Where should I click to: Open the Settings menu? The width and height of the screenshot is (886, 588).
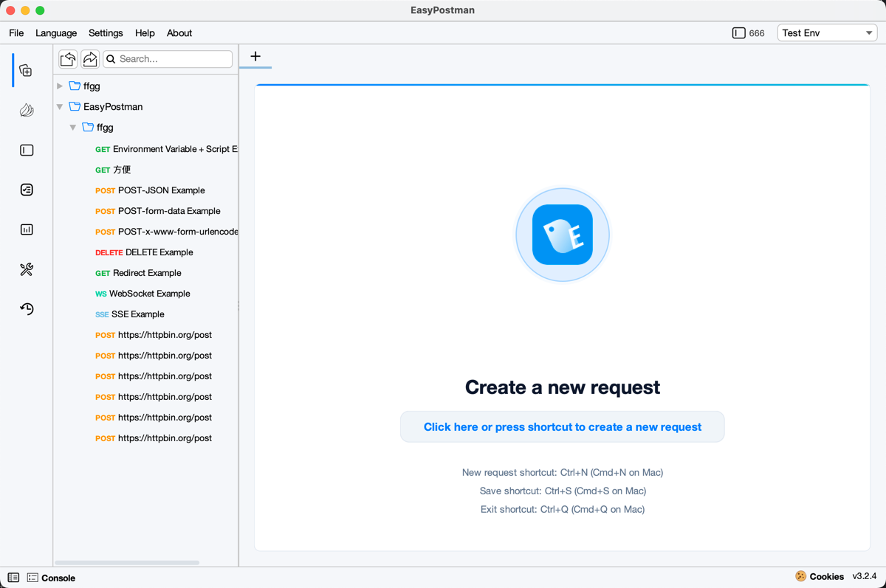point(106,33)
